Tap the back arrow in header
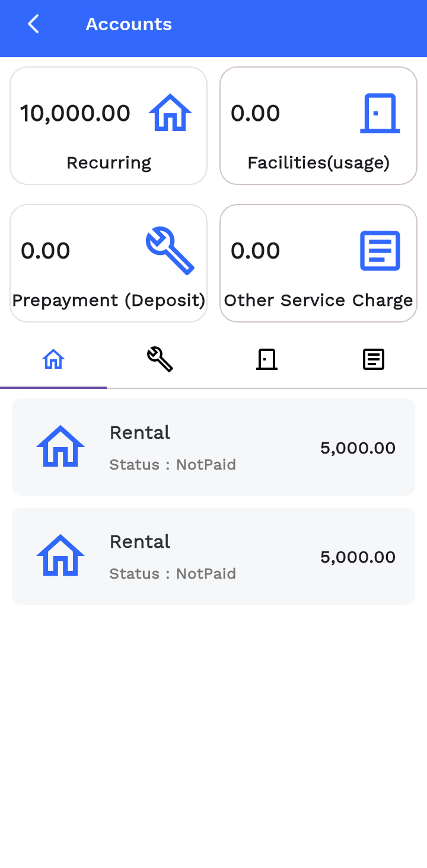The width and height of the screenshot is (427, 868). coord(33,24)
